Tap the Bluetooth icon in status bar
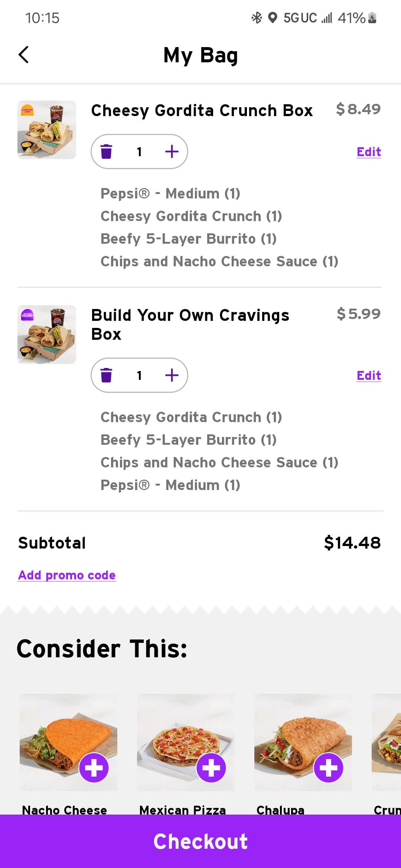 [x=257, y=18]
